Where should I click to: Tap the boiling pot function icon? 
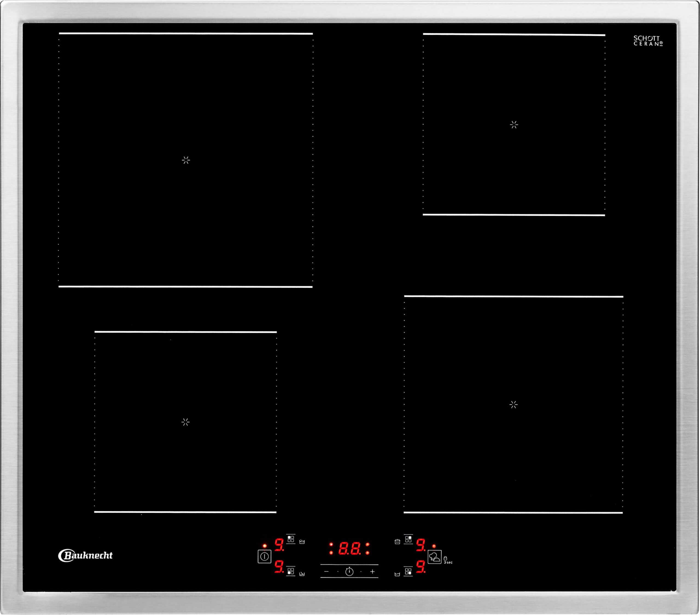[x=302, y=542]
